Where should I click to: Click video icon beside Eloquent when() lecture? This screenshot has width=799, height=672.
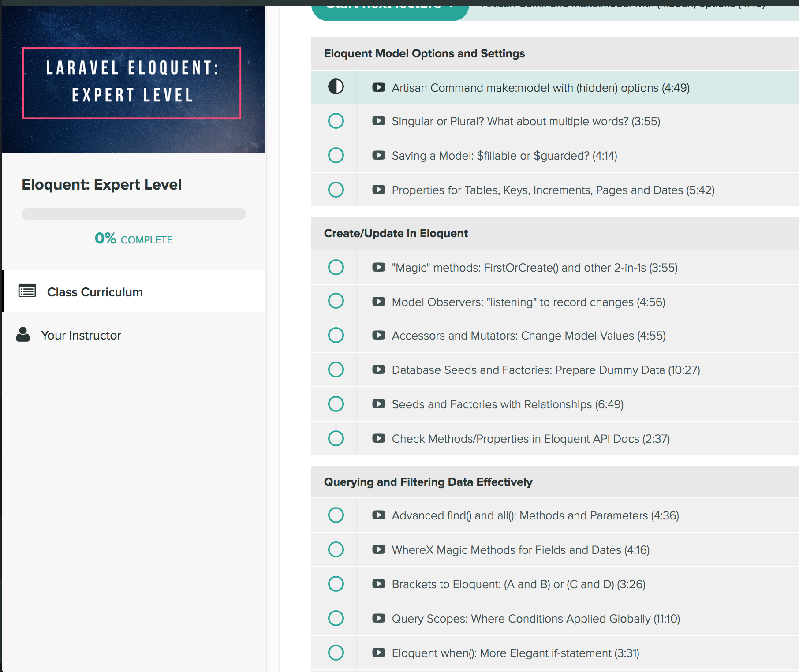pos(378,653)
